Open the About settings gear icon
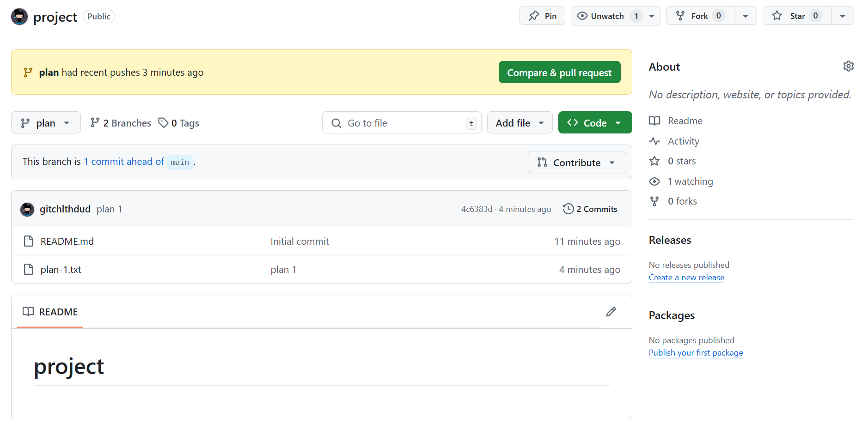This screenshot has height=435, width=868. [x=848, y=66]
